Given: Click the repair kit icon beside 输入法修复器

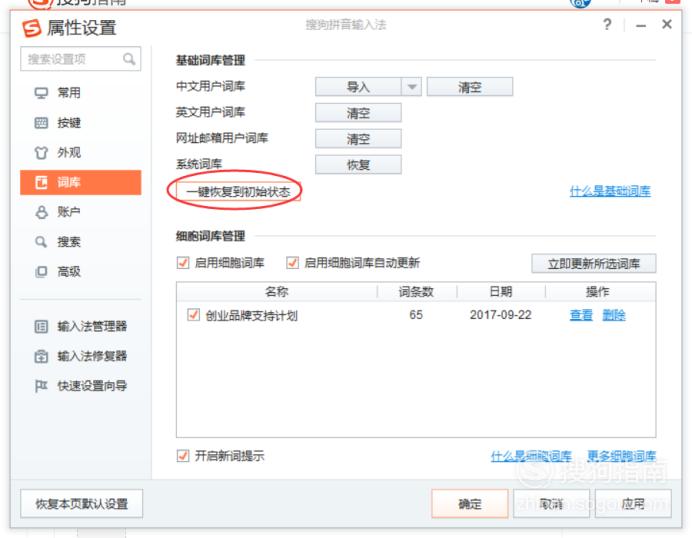Looking at the screenshot, I should 41,356.
